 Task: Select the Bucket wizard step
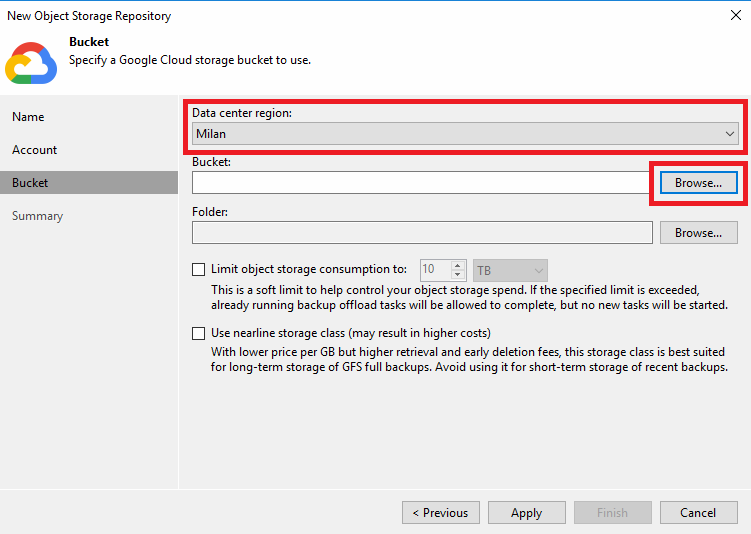coord(89,182)
